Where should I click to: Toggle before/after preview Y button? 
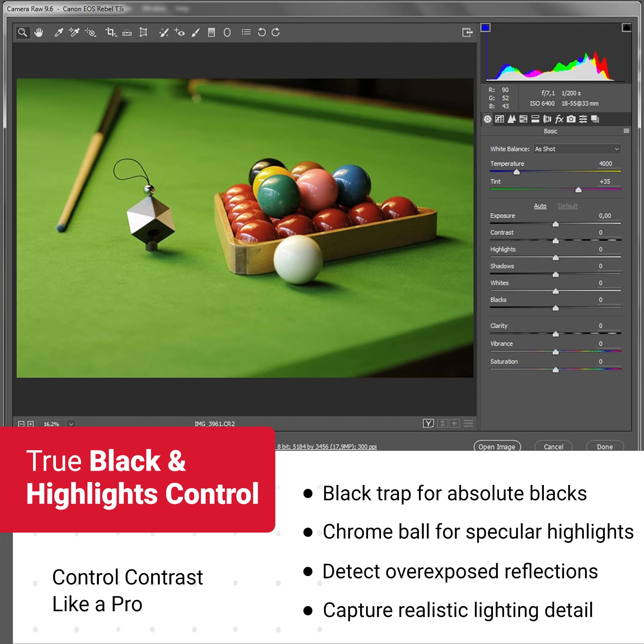(x=428, y=423)
